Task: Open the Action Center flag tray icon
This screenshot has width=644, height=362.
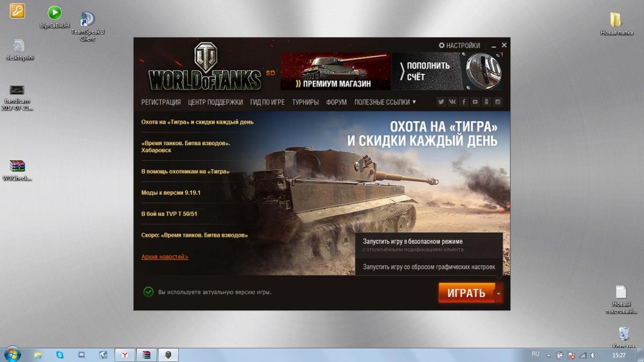Action: pos(572,355)
